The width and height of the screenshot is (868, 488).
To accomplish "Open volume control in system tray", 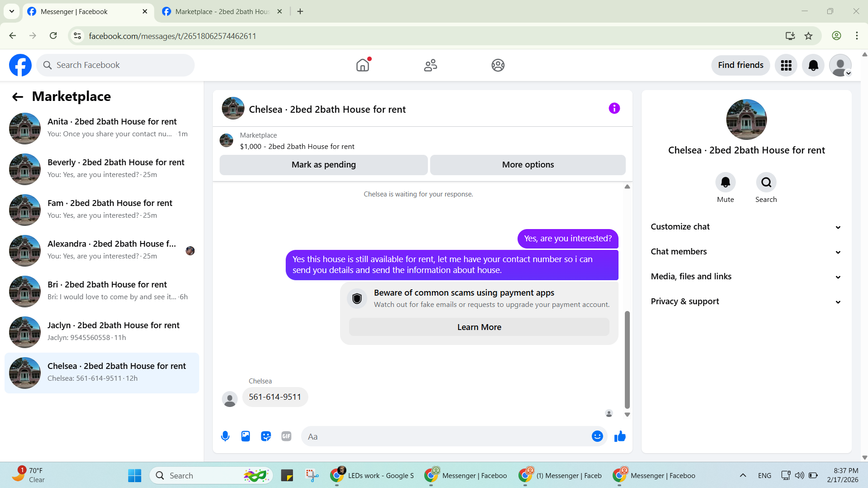I will point(800,475).
